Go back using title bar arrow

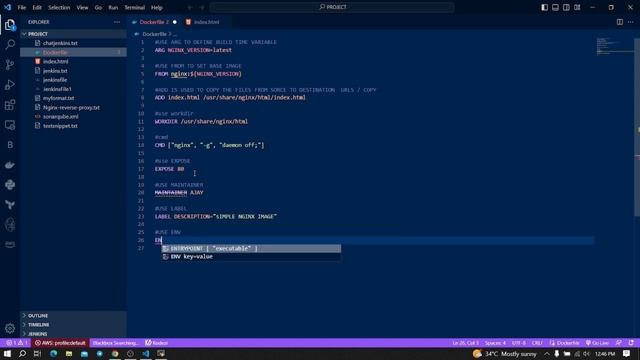pos(190,7)
